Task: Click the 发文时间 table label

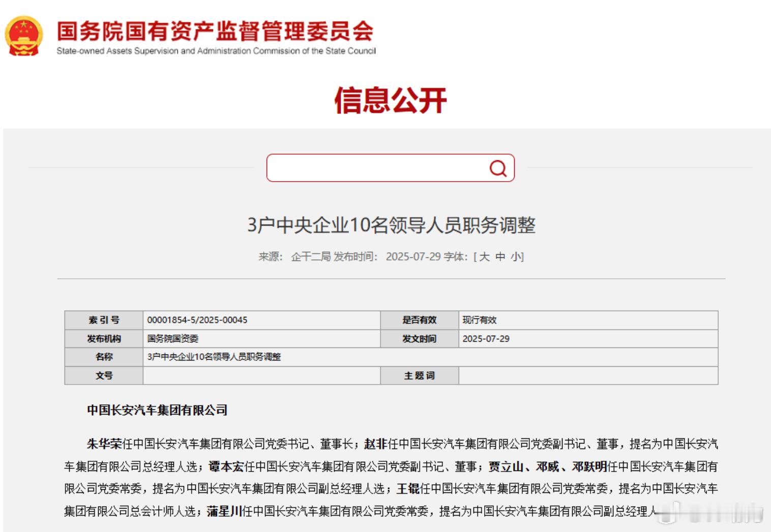Action: coord(420,339)
